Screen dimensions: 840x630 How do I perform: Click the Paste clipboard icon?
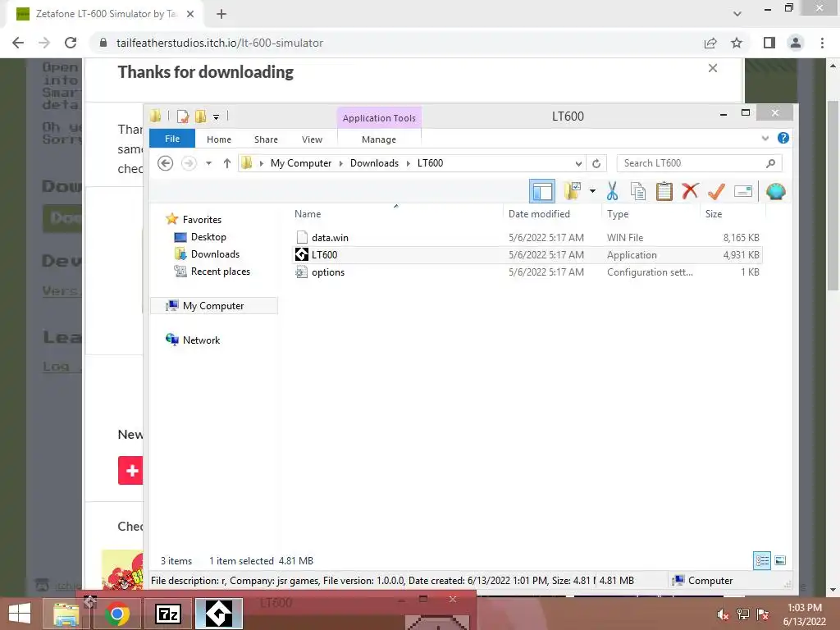(664, 190)
